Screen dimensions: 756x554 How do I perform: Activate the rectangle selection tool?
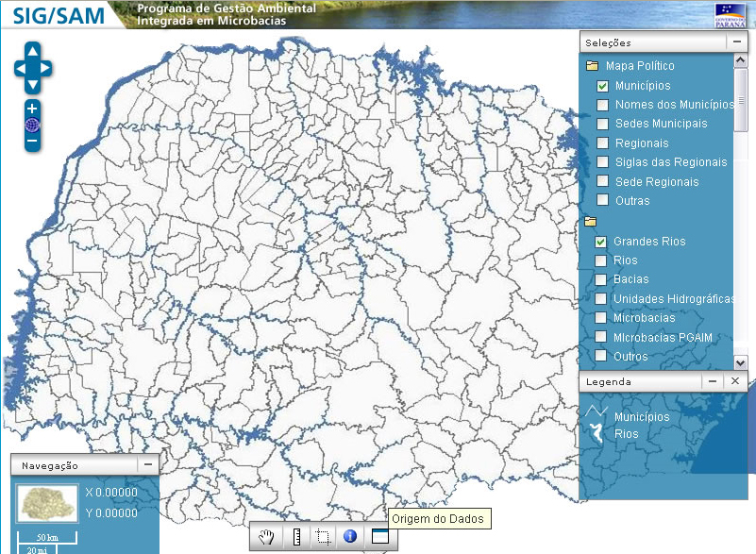click(x=322, y=537)
